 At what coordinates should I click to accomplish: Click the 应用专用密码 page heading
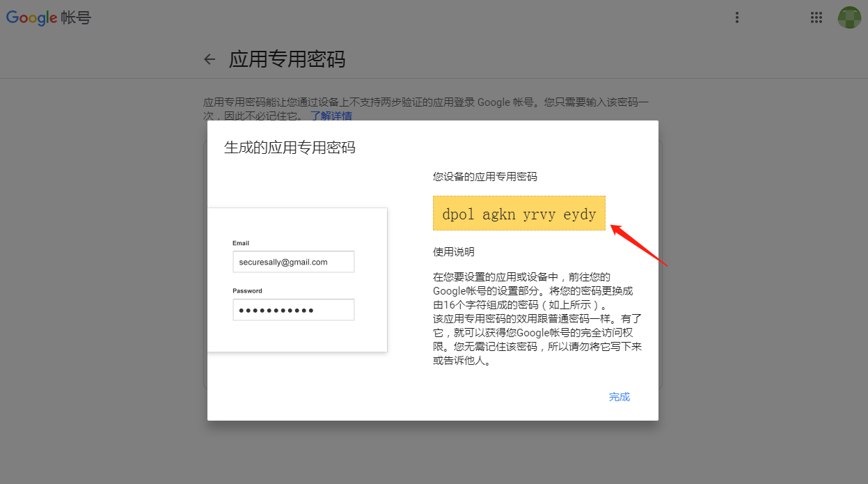[287, 59]
